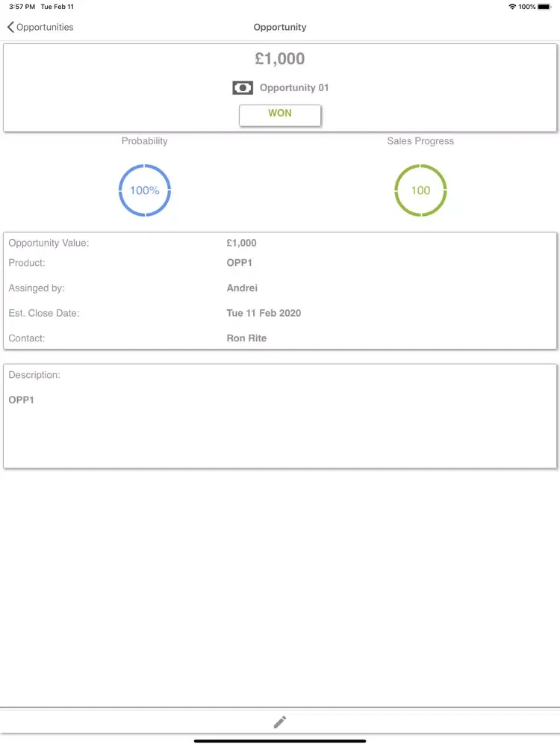Screen dimensions: 560x747
Task: Tap the Product: label
Action: click(x=27, y=263)
